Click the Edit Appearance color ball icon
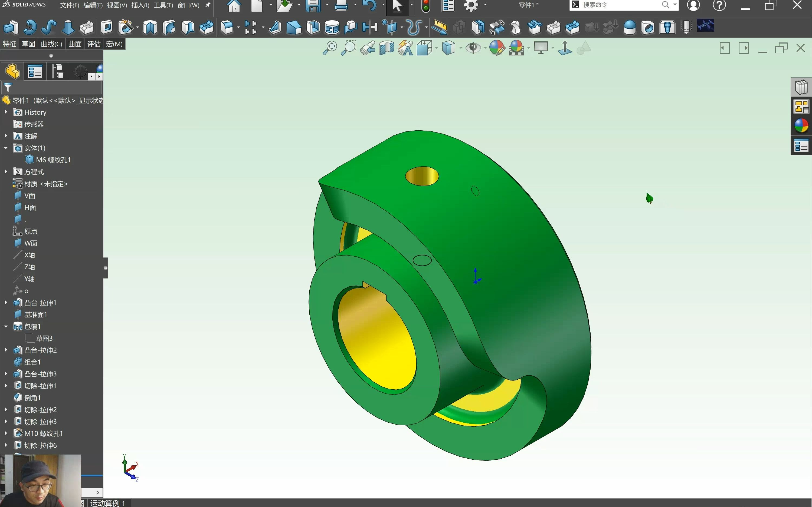 click(x=497, y=48)
